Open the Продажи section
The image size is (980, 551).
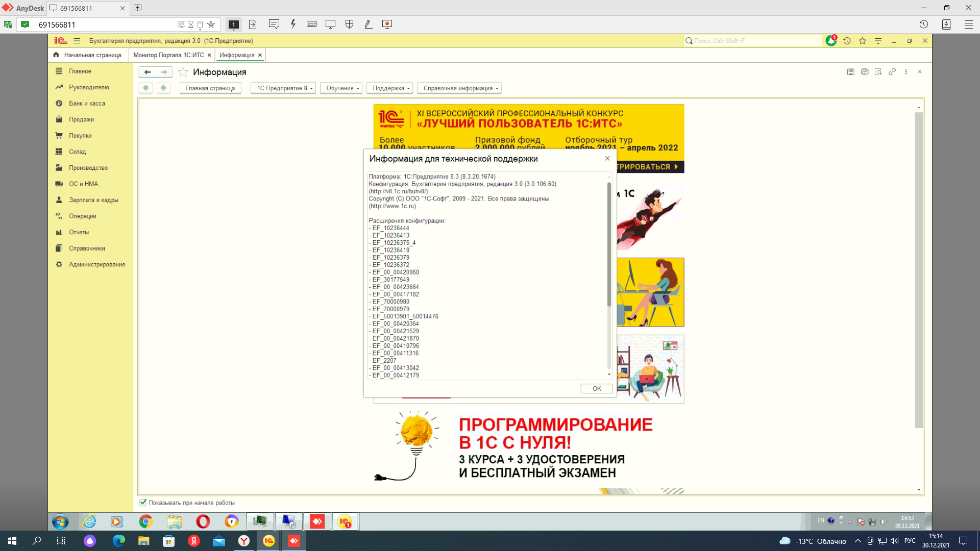[x=81, y=119]
